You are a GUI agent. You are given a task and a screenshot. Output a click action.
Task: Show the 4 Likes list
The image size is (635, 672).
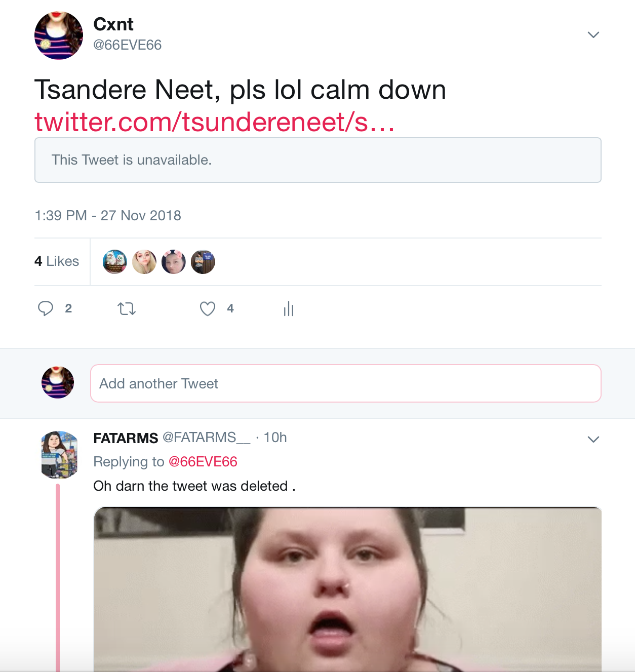tap(57, 261)
